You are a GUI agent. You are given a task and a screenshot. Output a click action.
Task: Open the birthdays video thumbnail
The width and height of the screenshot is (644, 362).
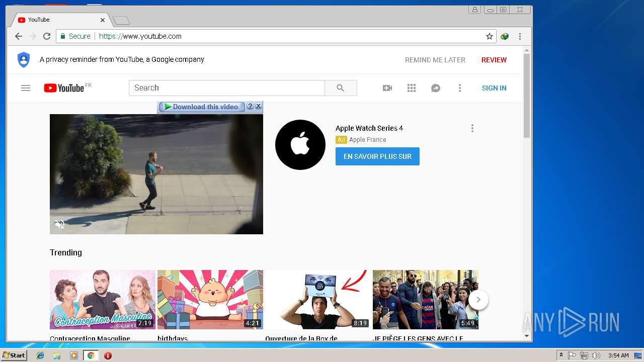click(210, 300)
